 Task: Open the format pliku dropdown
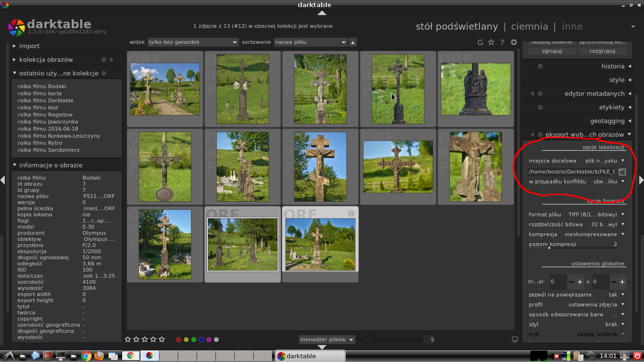577,214
